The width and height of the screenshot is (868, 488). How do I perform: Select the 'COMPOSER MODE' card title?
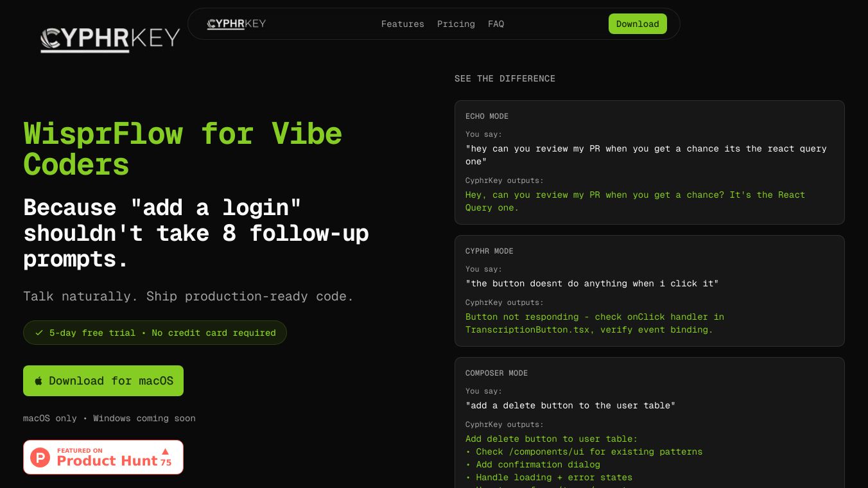[496, 373]
